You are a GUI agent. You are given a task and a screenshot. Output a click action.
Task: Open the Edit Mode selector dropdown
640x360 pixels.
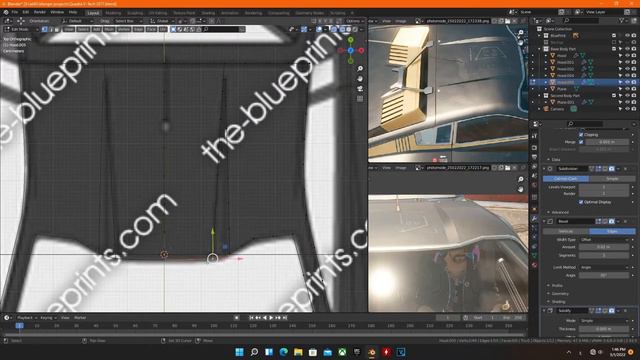21,29
